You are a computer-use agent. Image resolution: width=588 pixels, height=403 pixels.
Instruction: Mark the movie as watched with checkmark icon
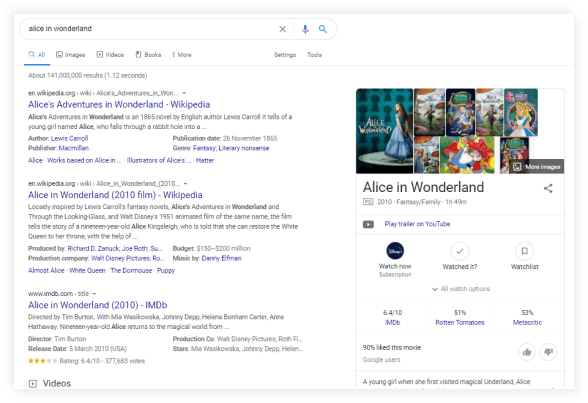coord(460,251)
